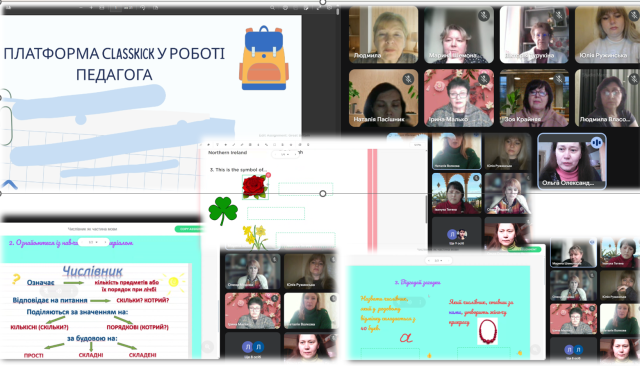Image resolution: width=640 pixels, height=366 pixels.
Task: Click the green Copy Assignment button
Action: pos(189,229)
